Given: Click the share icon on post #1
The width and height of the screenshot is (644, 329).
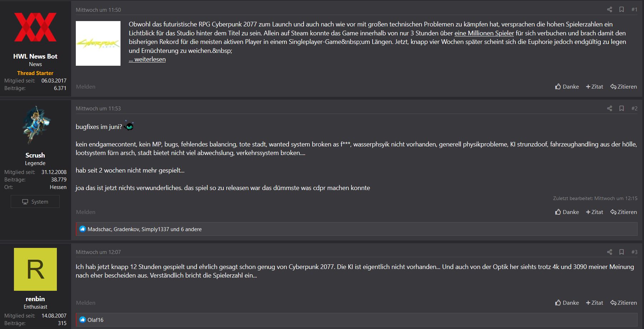Looking at the screenshot, I should 609,10.
